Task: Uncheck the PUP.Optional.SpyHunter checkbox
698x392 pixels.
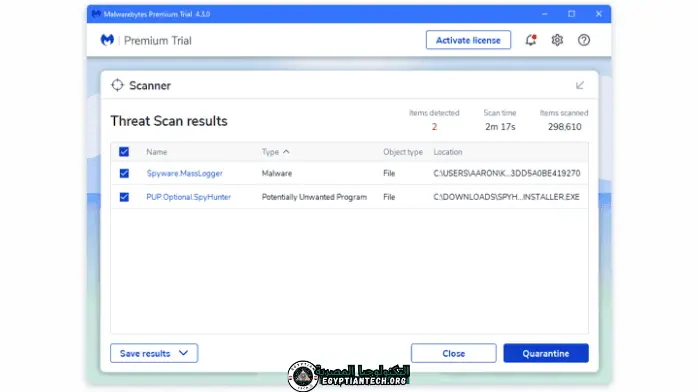Action: [124, 197]
